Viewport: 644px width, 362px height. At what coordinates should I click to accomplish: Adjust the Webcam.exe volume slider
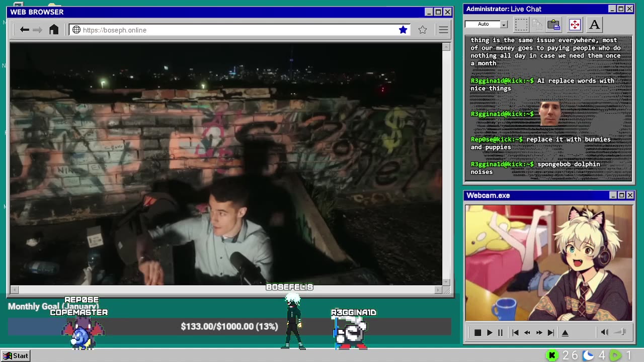[620, 332]
